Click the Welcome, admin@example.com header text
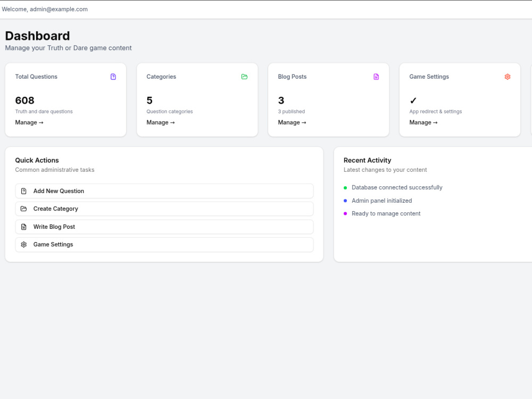Image resolution: width=532 pixels, height=399 pixels. (45, 9)
